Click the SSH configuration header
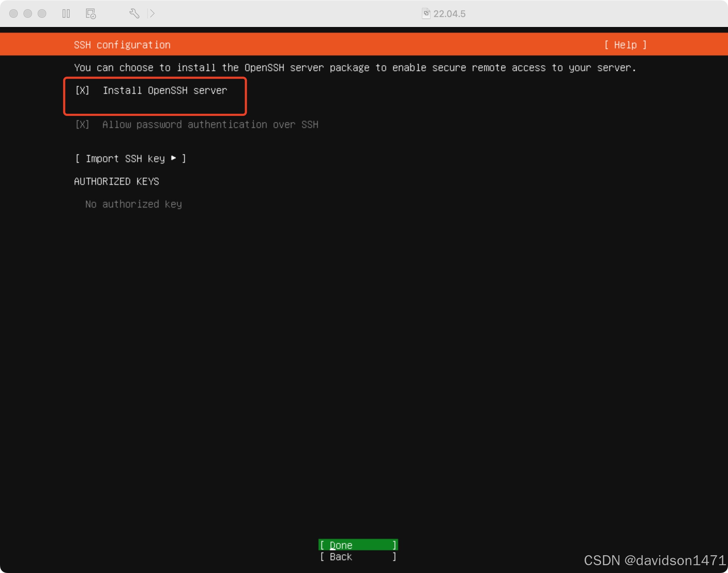The height and width of the screenshot is (573, 728). 122,45
